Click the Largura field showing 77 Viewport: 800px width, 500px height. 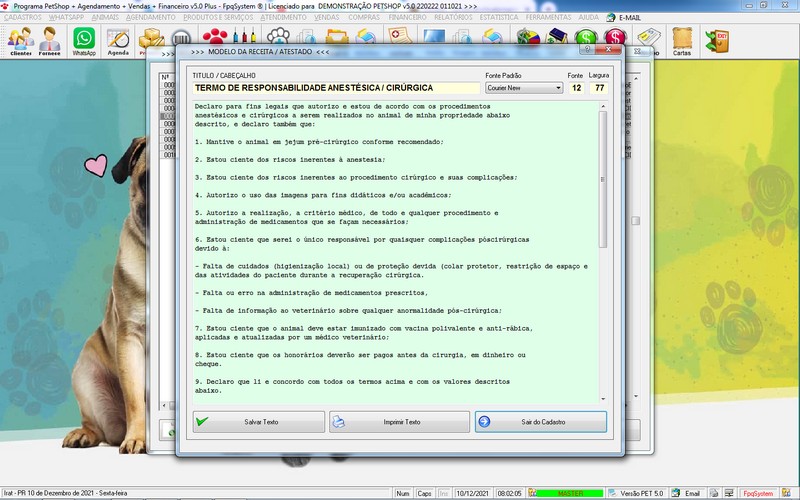click(x=599, y=88)
